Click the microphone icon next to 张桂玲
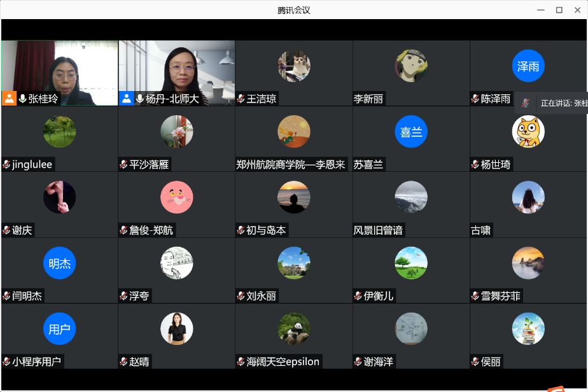This screenshot has width=588, height=392. [x=22, y=99]
